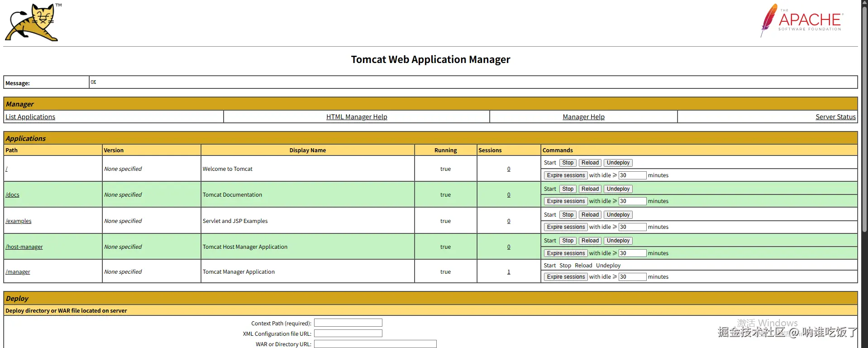
Task: Reload the Servlet and JSP Examples app
Action: [x=590, y=215]
